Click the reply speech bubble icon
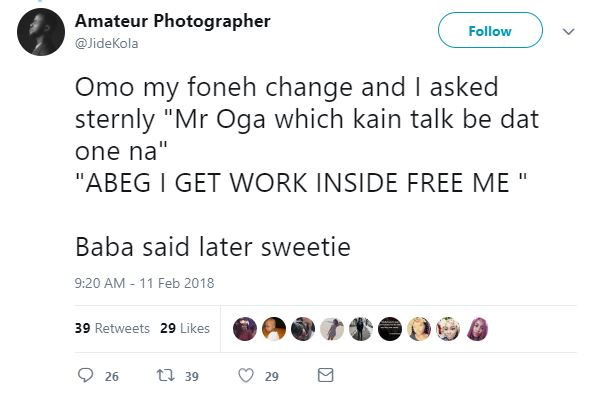Image resolution: width=604 pixels, height=405 pixels. pyautogui.click(x=85, y=375)
